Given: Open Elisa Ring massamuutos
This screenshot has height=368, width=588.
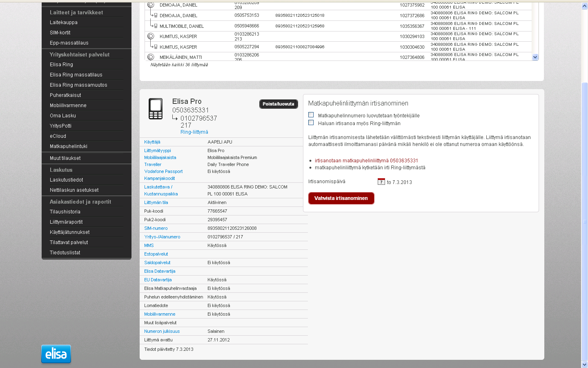Looking at the screenshot, I should 78,85.
